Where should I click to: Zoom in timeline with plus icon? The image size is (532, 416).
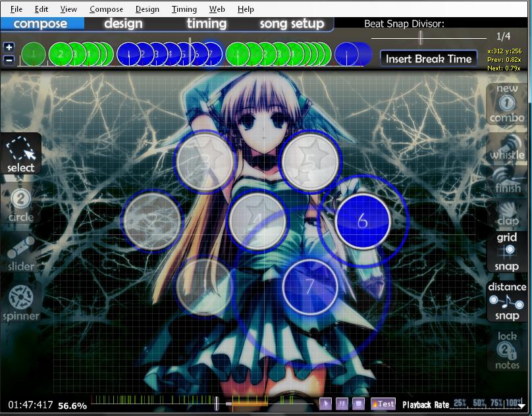coord(9,47)
